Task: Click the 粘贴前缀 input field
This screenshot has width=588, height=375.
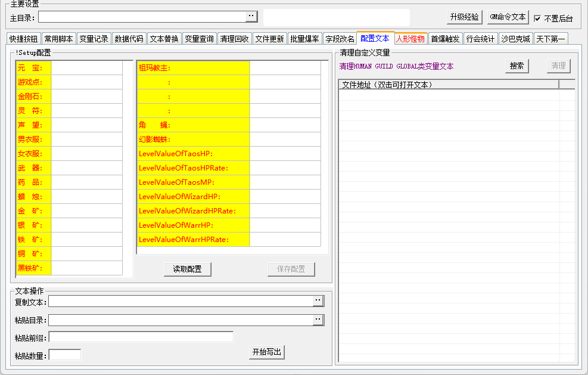Action: 141,337
